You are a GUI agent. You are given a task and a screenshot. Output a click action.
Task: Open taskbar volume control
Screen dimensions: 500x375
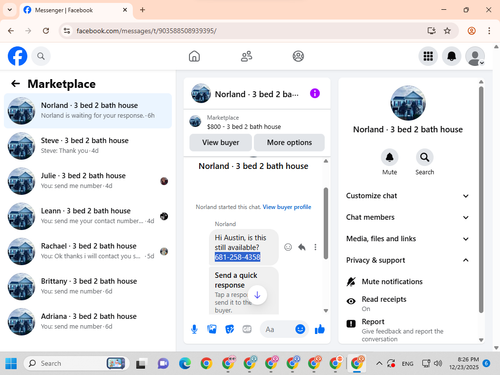click(x=438, y=363)
